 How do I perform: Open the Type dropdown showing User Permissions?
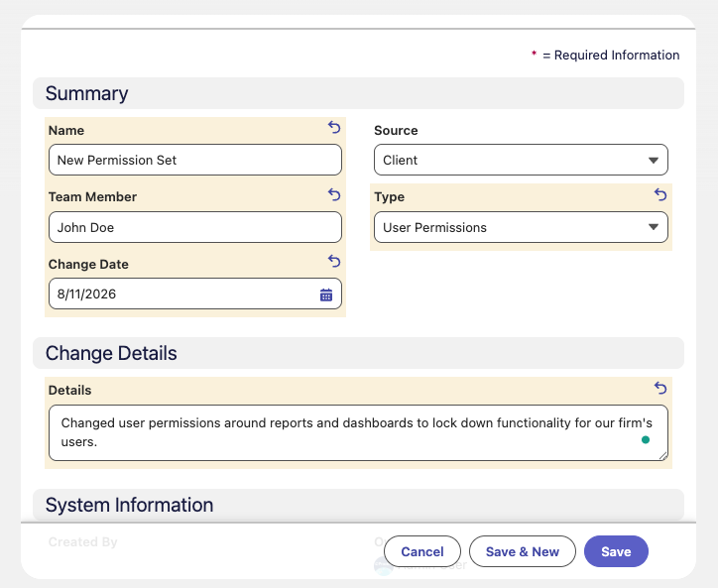[521, 227]
